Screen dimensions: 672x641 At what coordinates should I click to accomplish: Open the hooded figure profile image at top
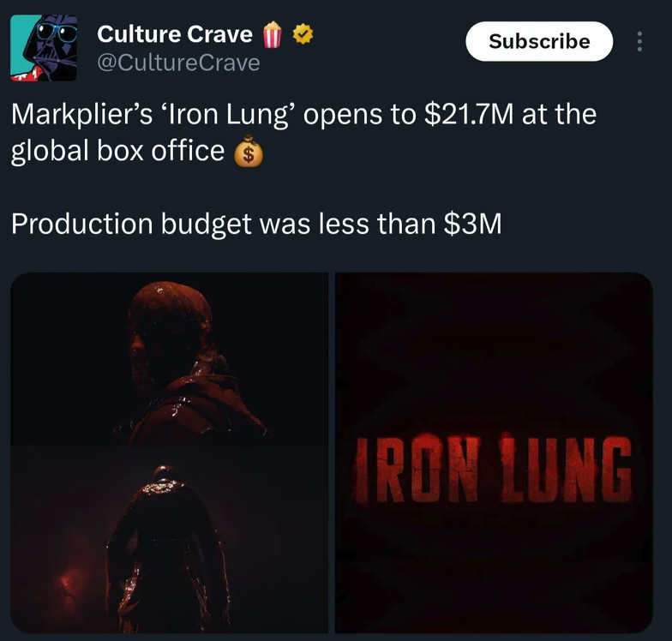coord(170,359)
